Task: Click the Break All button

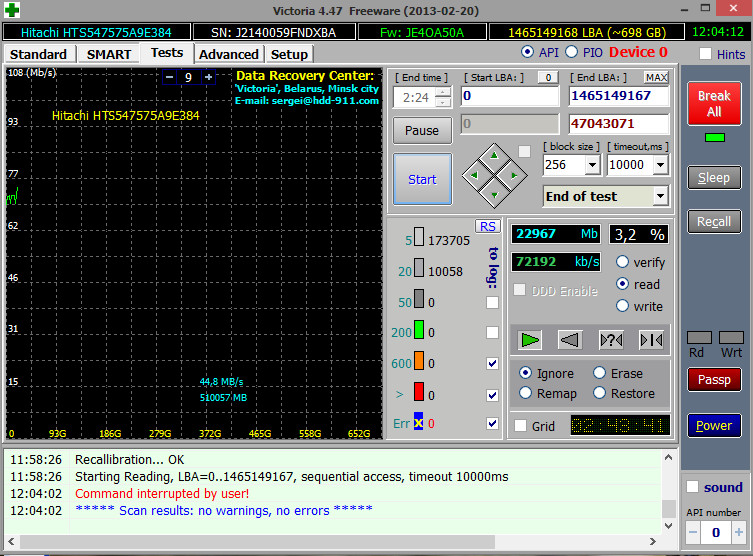Action: click(x=714, y=104)
